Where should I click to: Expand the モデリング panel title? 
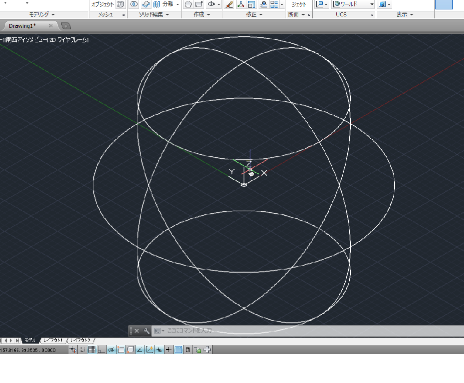tap(42, 14)
